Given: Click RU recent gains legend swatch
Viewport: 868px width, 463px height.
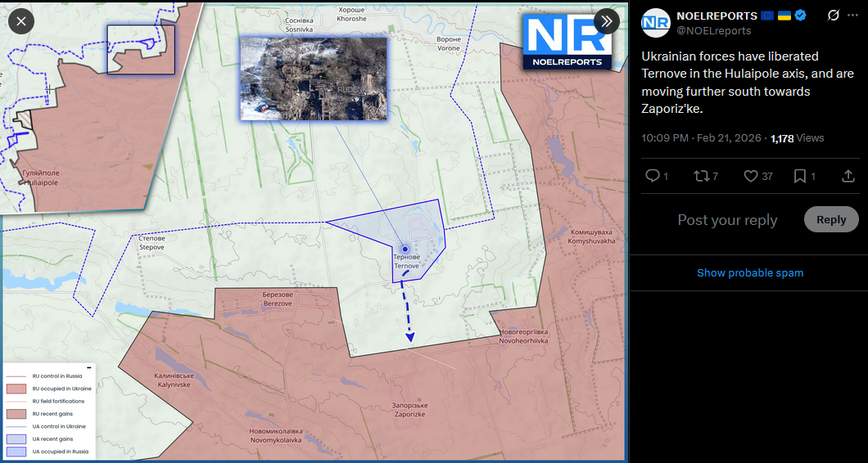Looking at the screenshot, I should (16, 414).
